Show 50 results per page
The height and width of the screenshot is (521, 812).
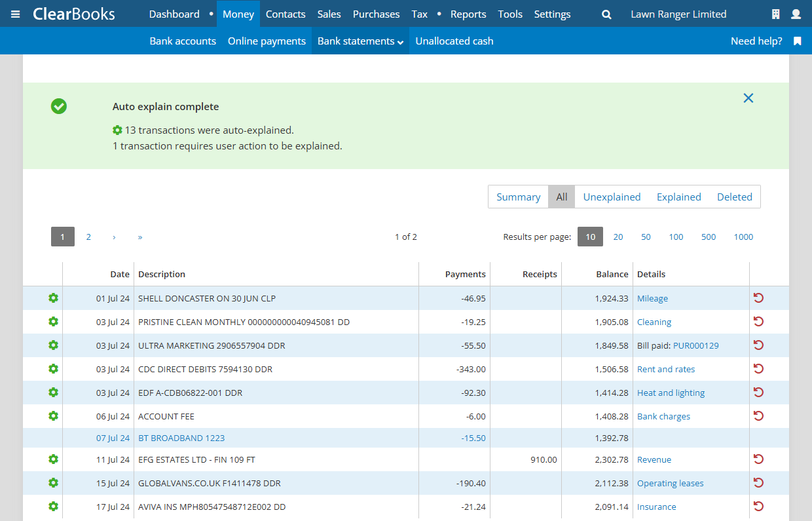coord(646,237)
